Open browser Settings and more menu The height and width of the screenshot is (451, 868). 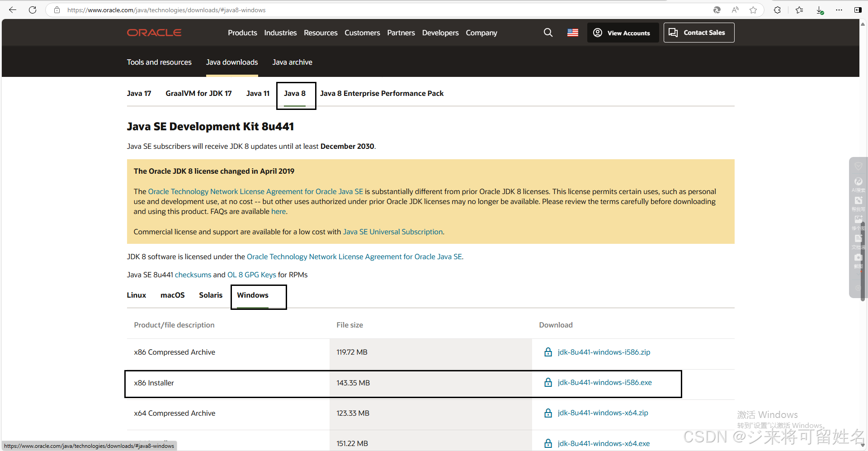pos(839,10)
